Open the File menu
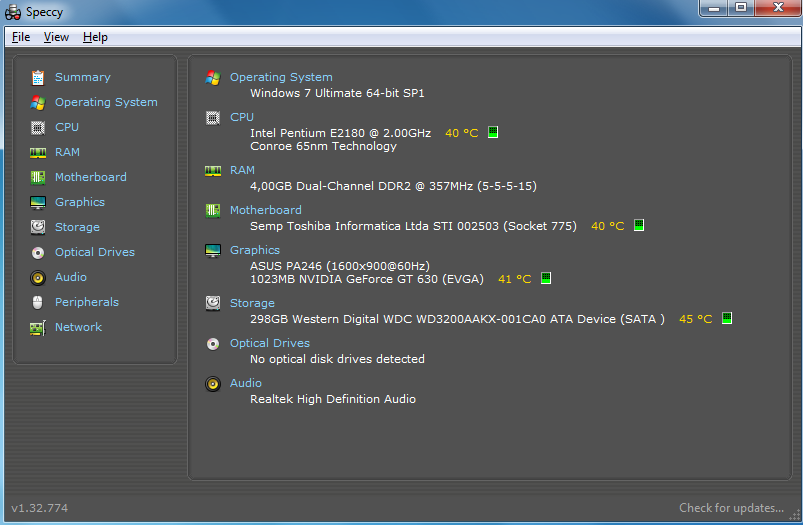 tap(21, 37)
